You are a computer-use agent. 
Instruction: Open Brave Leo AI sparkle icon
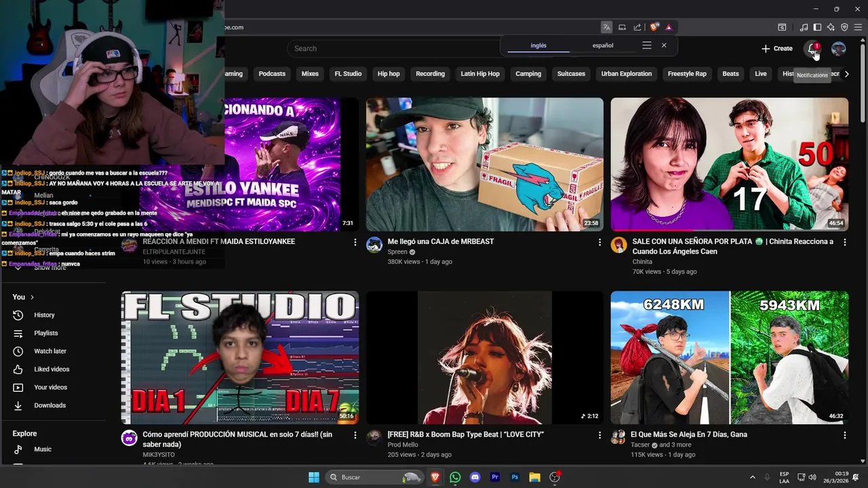pos(831,27)
